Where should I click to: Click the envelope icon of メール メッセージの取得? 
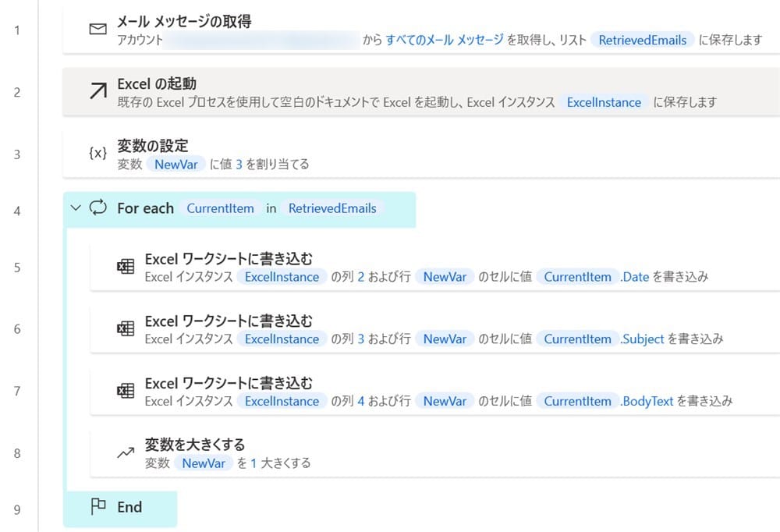pos(97,30)
